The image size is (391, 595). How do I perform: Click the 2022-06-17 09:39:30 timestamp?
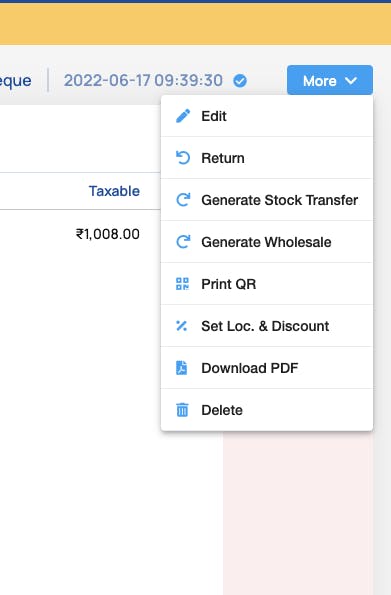143,80
